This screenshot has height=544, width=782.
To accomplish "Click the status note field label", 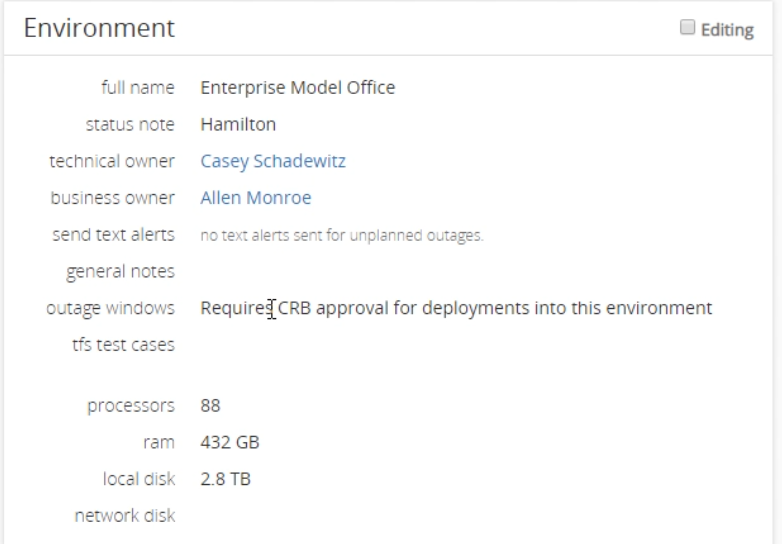I will pyautogui.click(x=130, y=124).
